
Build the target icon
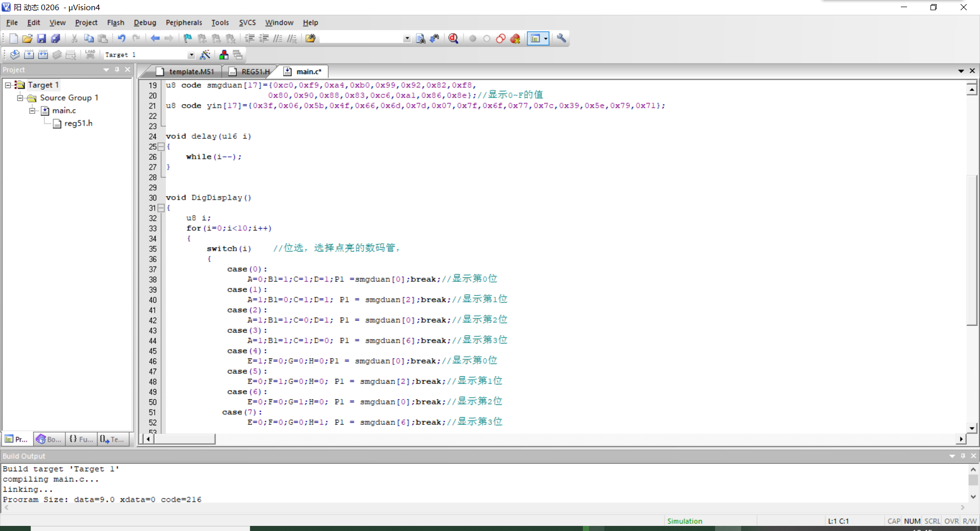pos(29,55)
